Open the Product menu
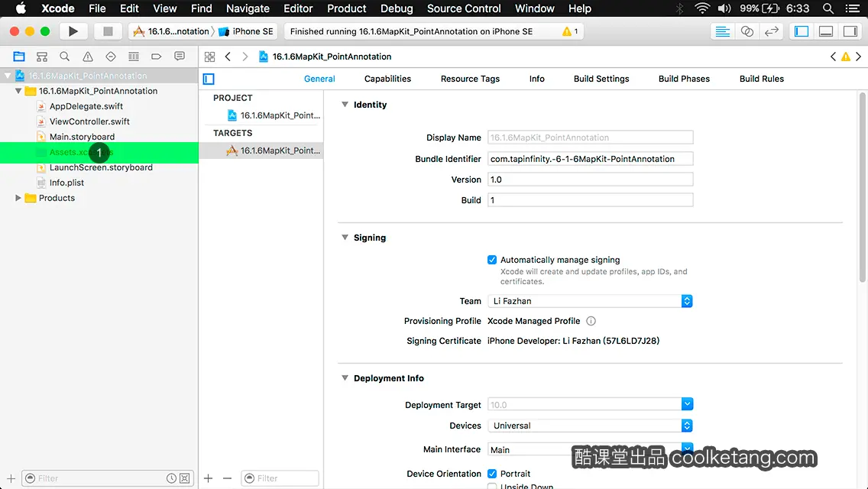Screen dimensions: 868x489 347,8
